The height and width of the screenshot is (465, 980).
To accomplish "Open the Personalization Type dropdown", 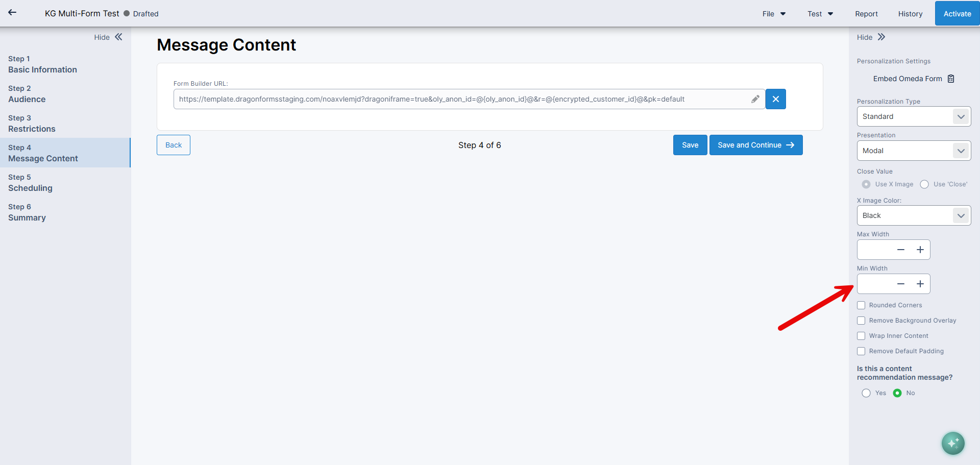I will click(914, 116).
